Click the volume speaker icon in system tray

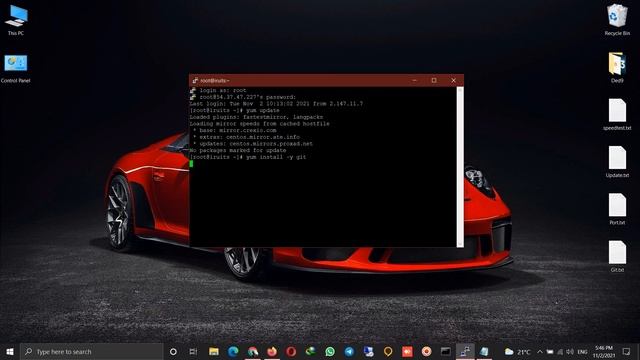coord(570,351)
